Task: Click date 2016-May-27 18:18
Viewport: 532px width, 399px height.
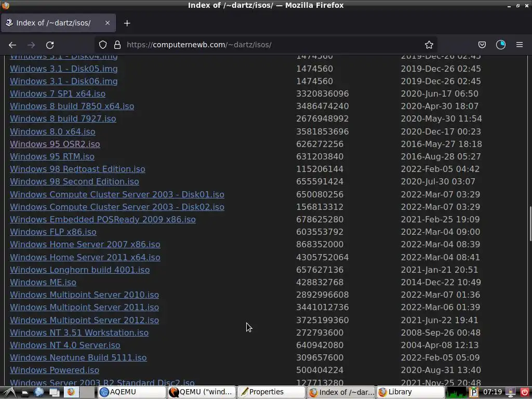Action: (441, 144)
